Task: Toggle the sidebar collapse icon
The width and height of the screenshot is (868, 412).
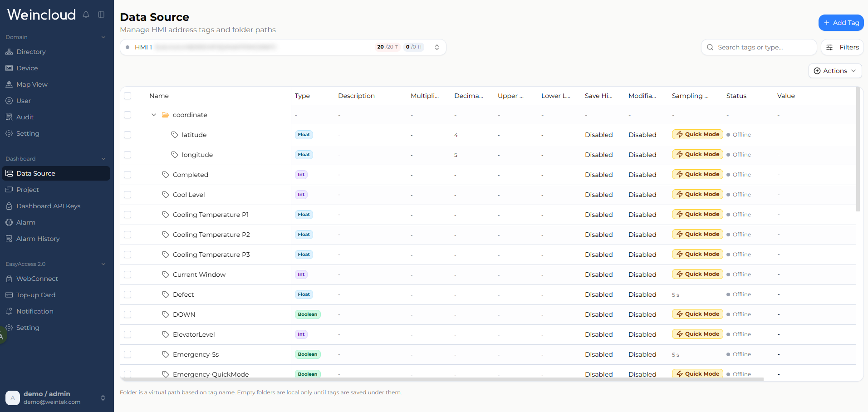Action: point(101,15)
